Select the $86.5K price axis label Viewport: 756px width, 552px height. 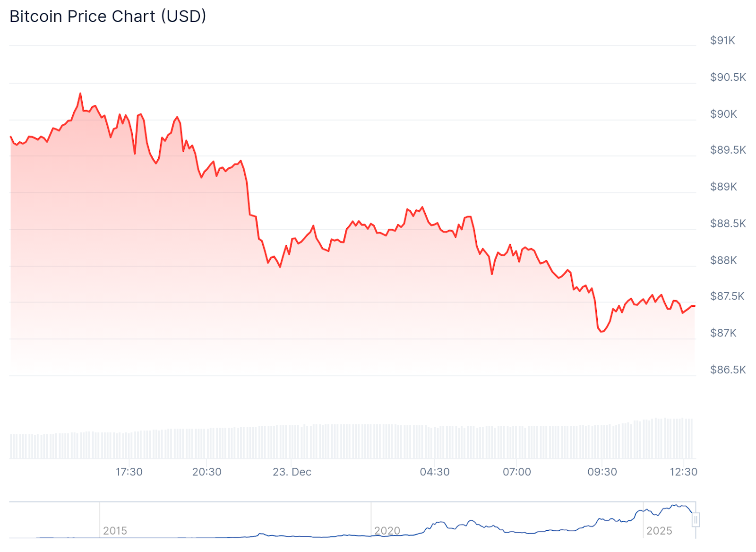(728, 370)
